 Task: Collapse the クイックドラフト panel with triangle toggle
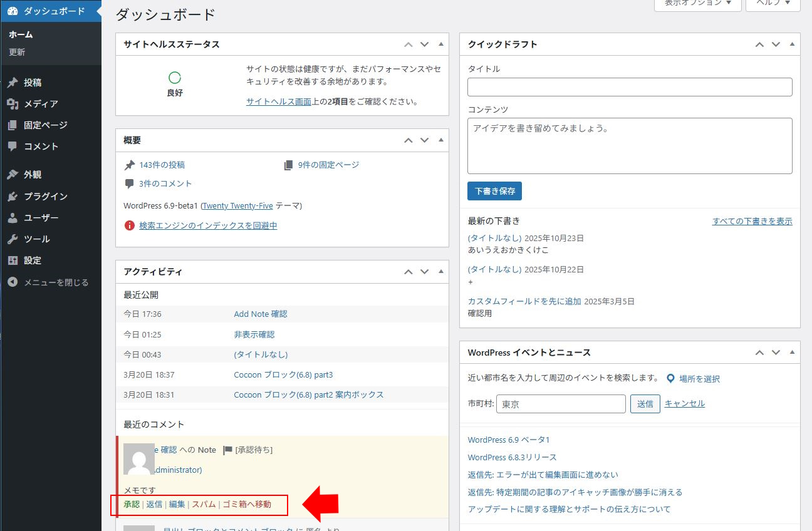tap(792, 44)
